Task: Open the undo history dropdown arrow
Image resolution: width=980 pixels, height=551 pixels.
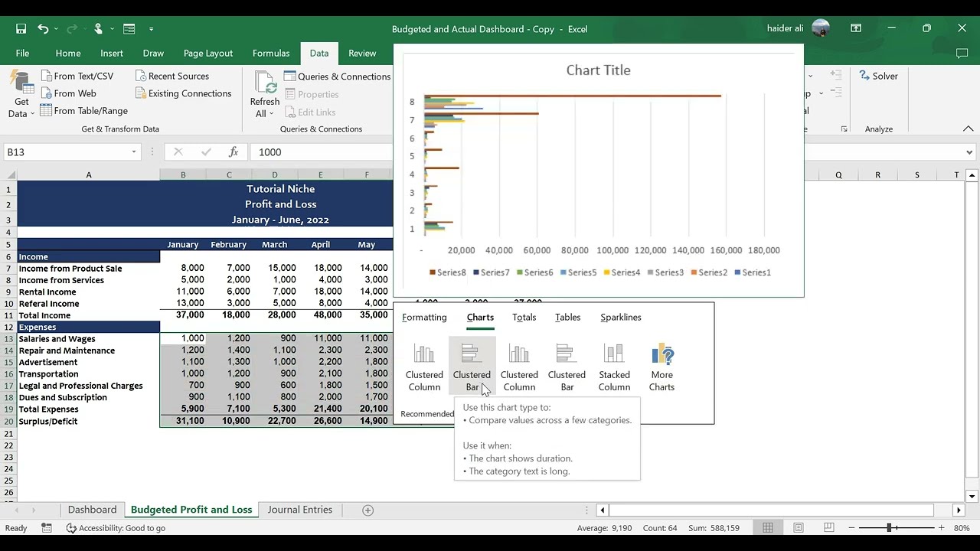Action: (x=57, y=29)
